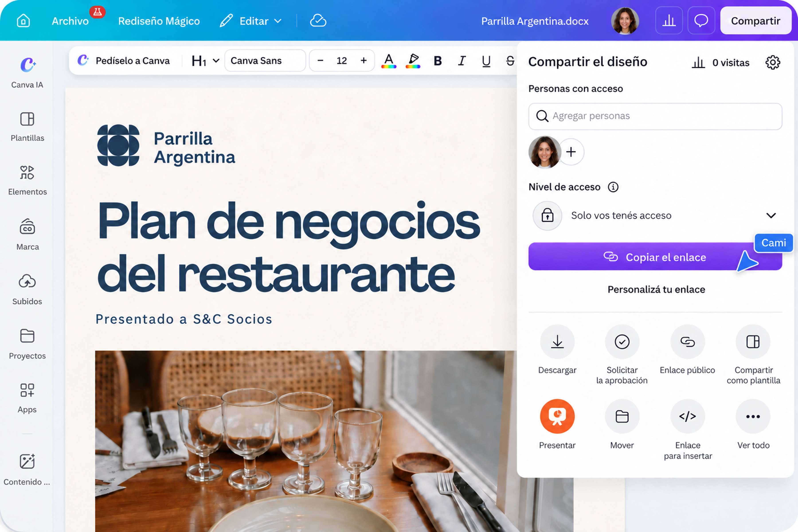The height and width of the screenshot is (532, 798).
Task: Open Elementos panel
Action: click(27, 180)
